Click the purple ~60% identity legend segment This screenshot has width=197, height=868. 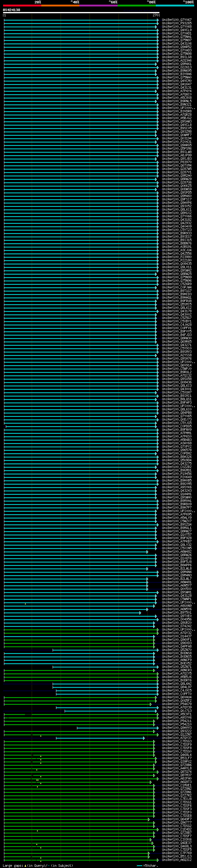(x=99, y=6)
